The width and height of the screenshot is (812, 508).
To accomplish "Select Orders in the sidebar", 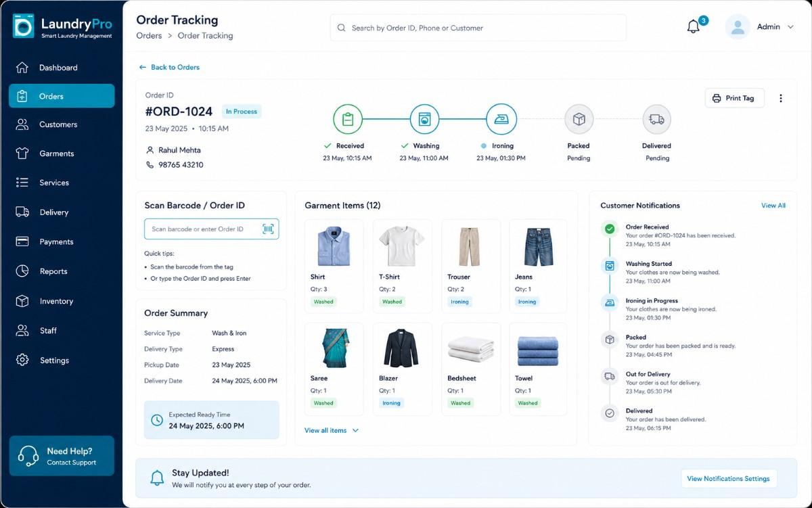I will point(62,96).
